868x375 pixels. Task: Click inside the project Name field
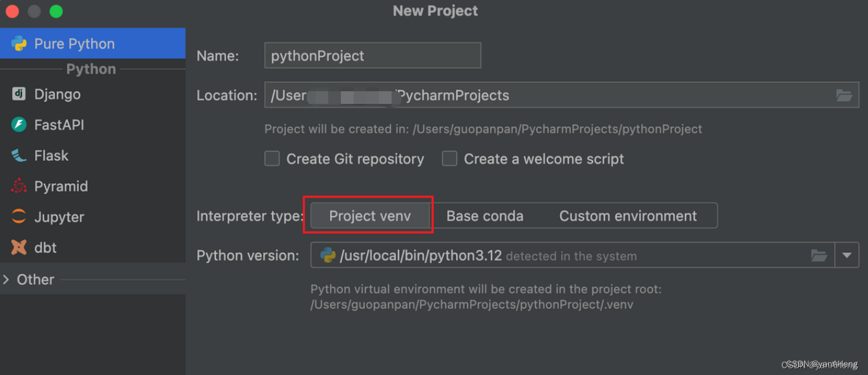(372, 55)
